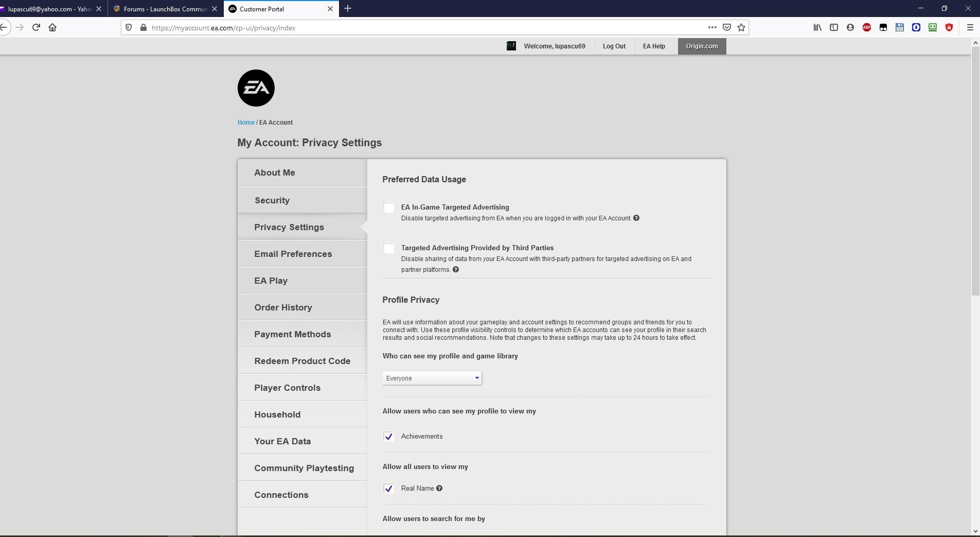Screen dimensions: 980x537
Task: Bookmark this page with star
Action: tap(741, 28)
